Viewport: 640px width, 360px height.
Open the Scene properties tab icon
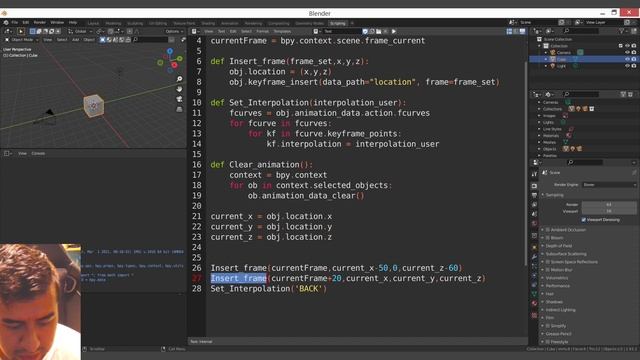pyautogui.click(x=534, y=214)
